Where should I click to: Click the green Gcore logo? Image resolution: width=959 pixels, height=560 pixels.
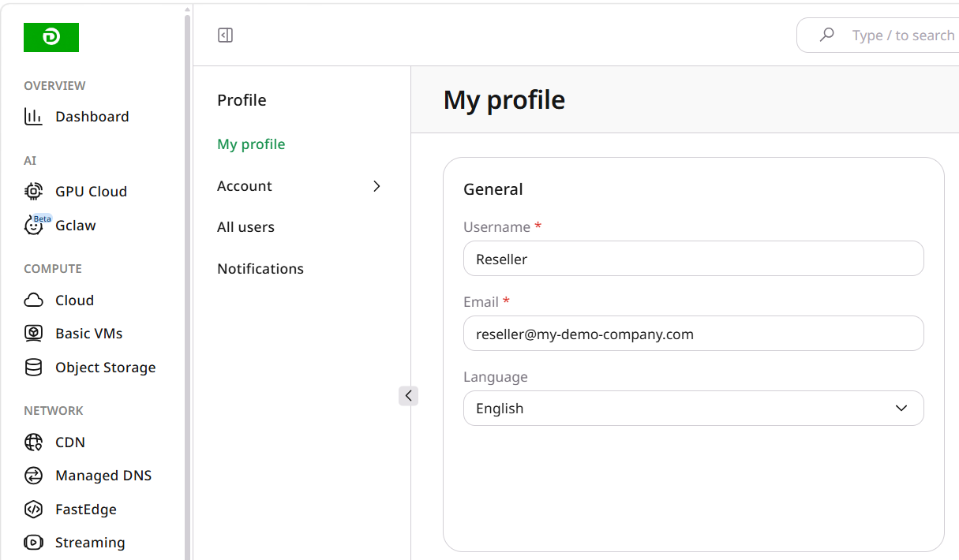tap(51, 37)
